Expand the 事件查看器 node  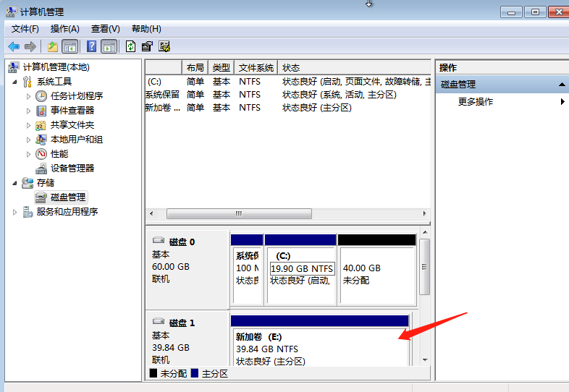pyautogui.click(x=28, y=111)
